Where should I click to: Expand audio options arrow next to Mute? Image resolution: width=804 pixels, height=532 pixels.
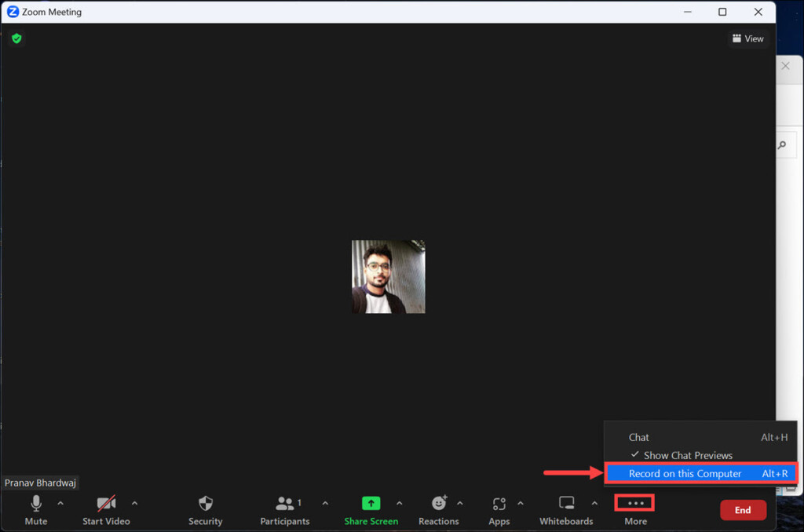[x=60, y=503]
